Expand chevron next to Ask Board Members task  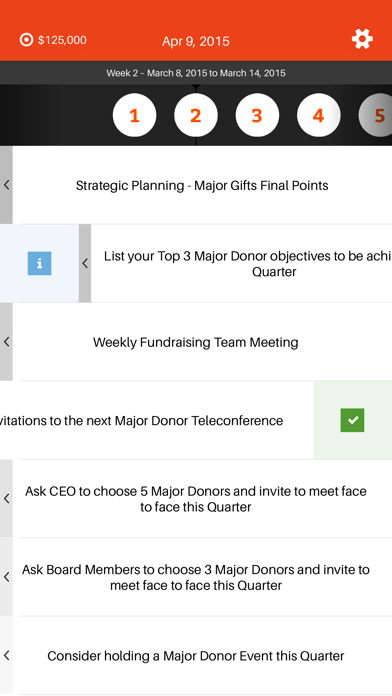click(6, 577)
